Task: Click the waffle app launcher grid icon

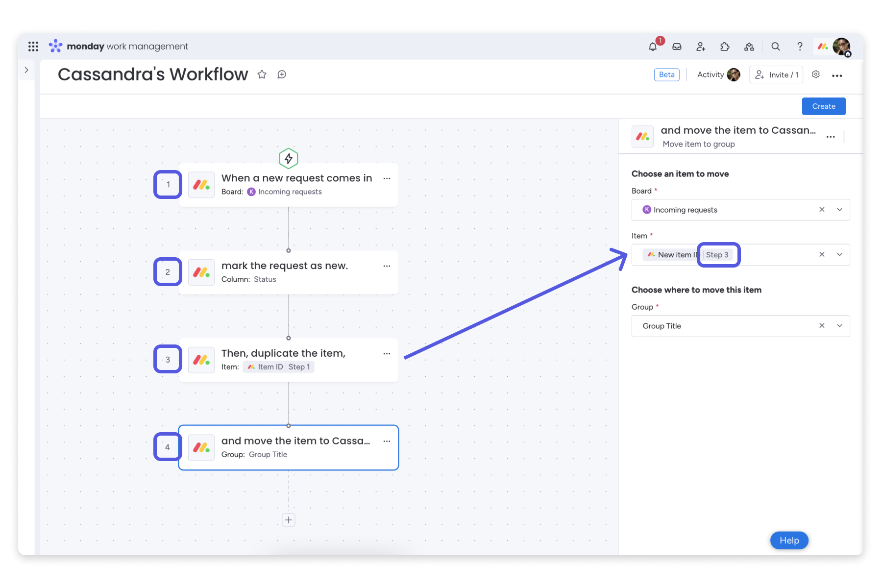Action: coord(33,46)
